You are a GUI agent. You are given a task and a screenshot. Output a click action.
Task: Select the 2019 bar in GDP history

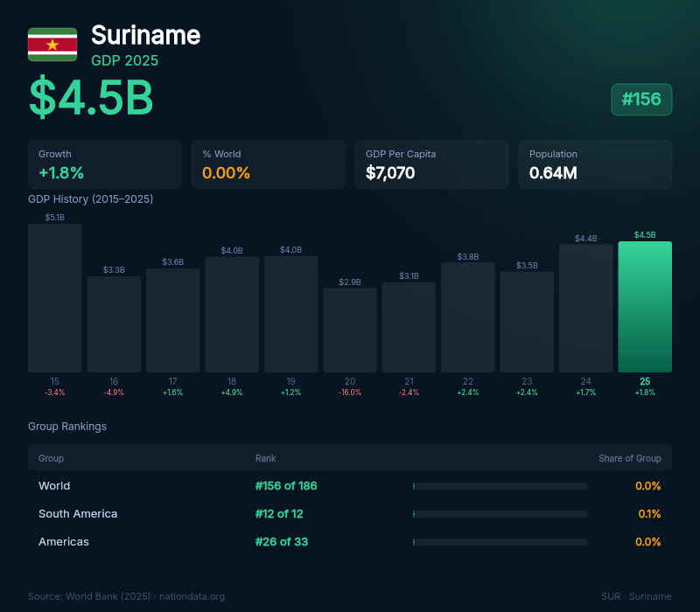tap(290, 314)
